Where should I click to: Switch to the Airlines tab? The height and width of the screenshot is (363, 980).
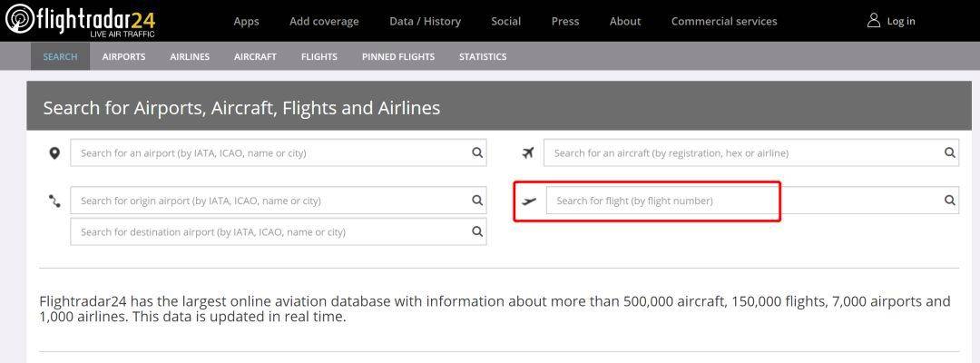(190, 56)
